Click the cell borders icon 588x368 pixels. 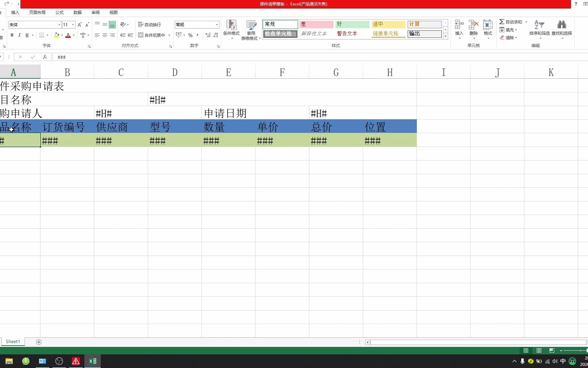(42, 35)
